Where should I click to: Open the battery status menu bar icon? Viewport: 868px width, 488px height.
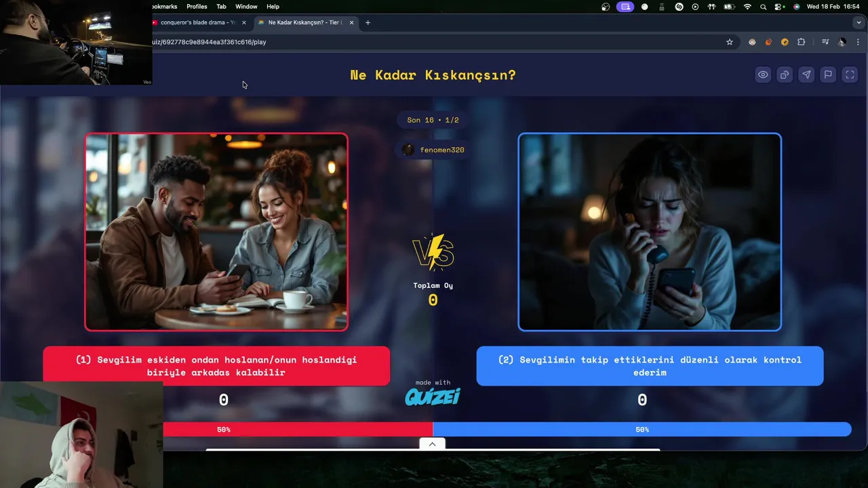click(729, 7)
